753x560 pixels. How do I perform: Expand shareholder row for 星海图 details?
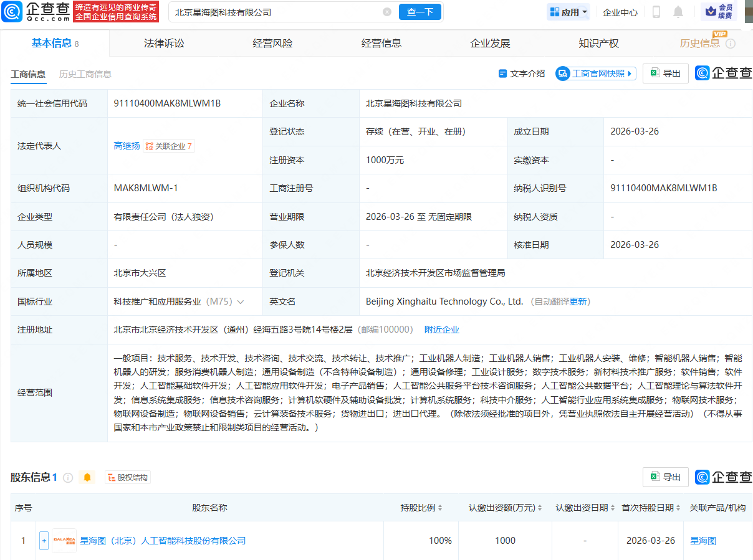point(44,540)
